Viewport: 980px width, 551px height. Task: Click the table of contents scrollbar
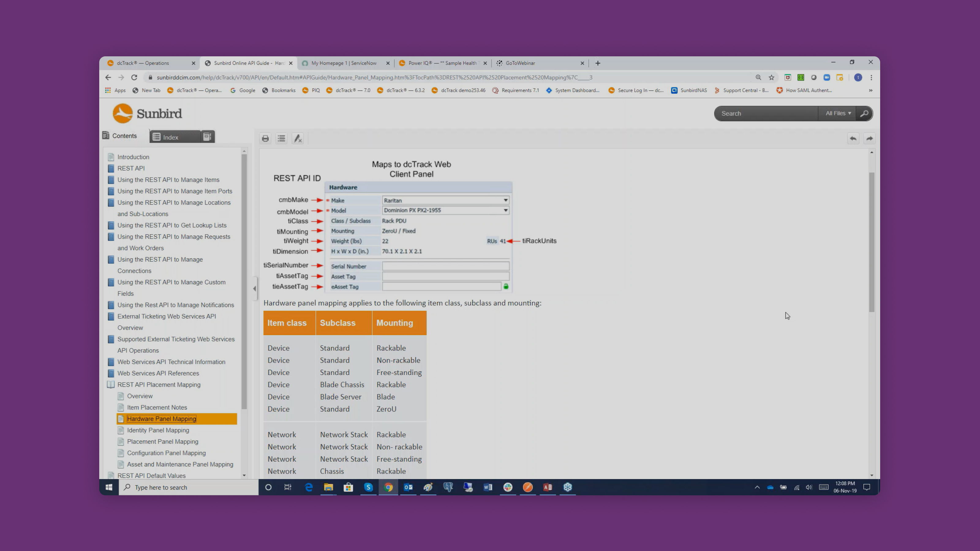pos(244,281)
